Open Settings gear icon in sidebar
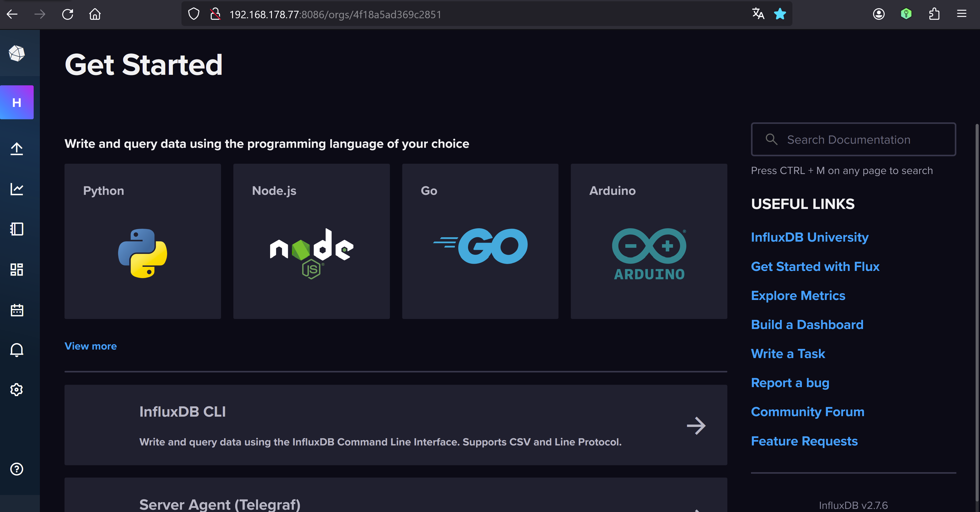The image size is (980, 512). (x=17, y=389)
